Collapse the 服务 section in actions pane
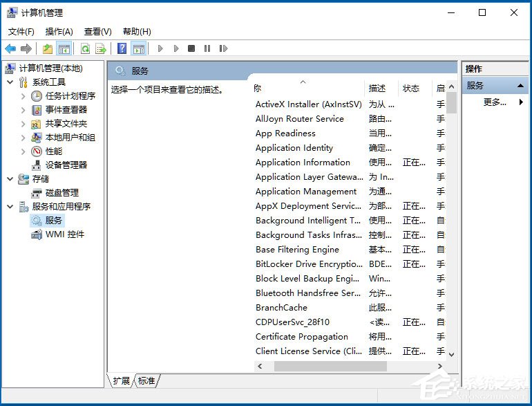 click(520, 86)
